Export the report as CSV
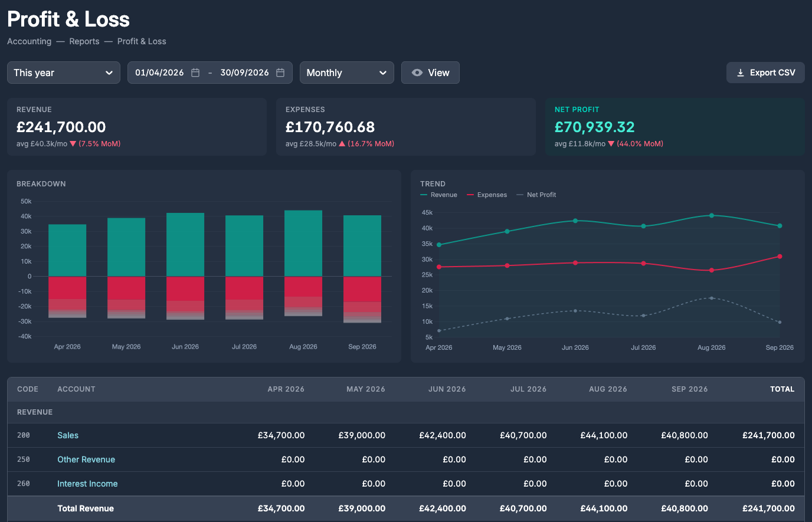The height and width of the screenshot is (522, 812). point(765,73)
